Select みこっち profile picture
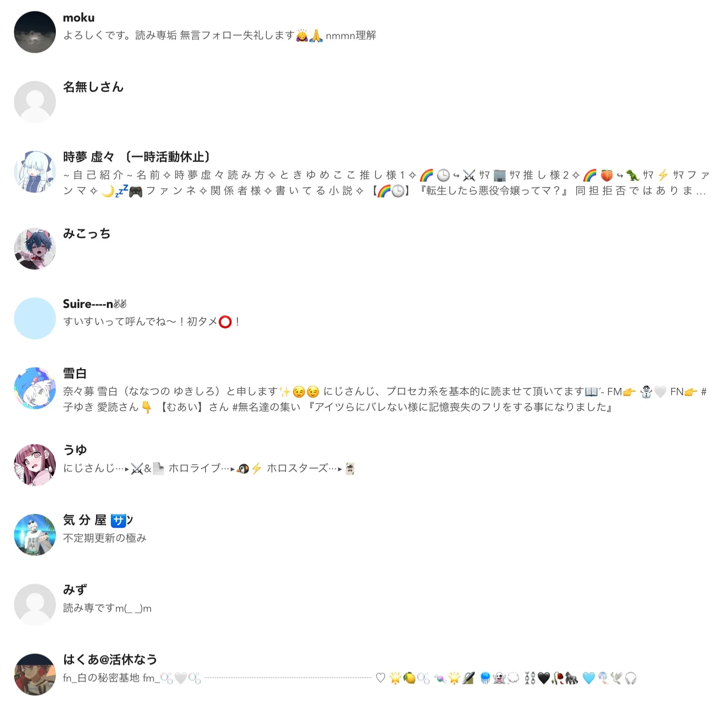 tap(35, 249)
